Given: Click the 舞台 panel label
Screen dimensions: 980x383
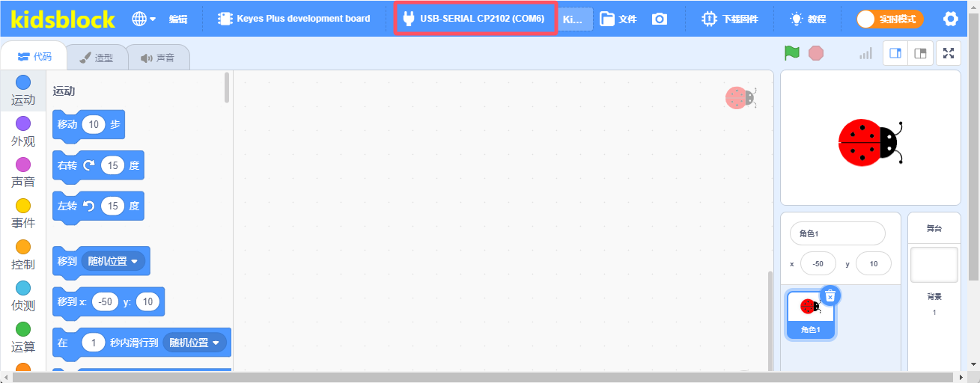Looking at the screenshot, I should coord(934,228).
